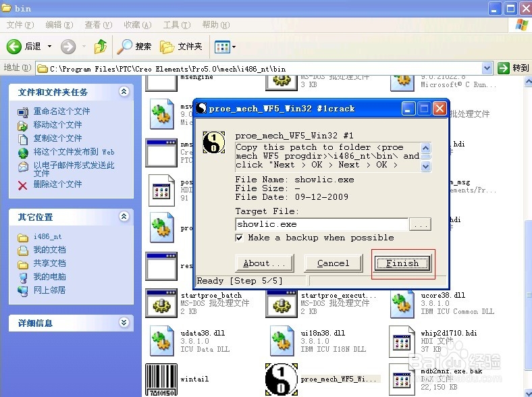Click the Target File input field
The height and width of the screenshot is (397, 532).
321,224
